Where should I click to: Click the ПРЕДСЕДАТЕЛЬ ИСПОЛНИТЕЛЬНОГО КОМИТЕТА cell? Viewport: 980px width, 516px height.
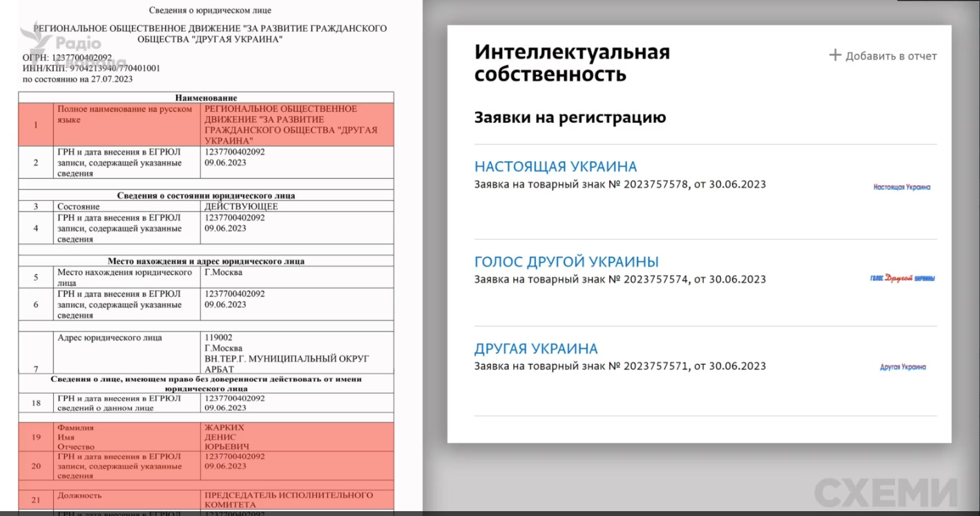298,499
